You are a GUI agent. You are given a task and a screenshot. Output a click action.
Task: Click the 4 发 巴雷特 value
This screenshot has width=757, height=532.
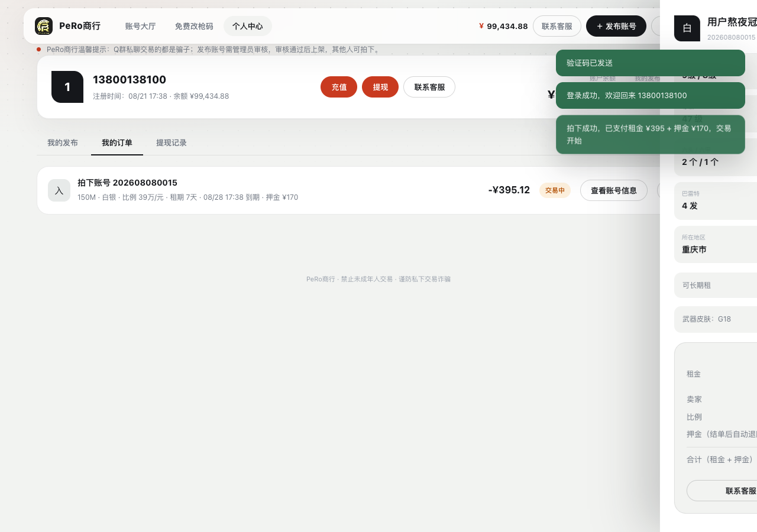point(690,206)
